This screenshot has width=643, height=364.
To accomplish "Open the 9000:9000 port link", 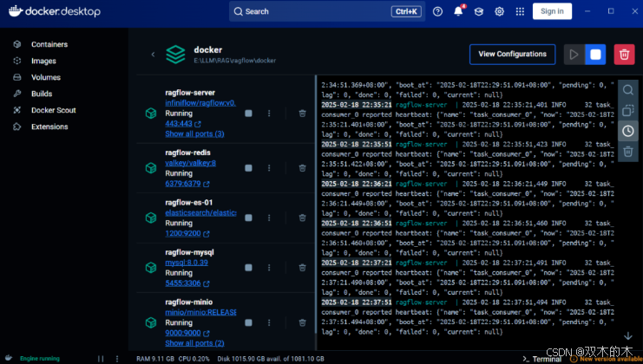I will point(183,333).
